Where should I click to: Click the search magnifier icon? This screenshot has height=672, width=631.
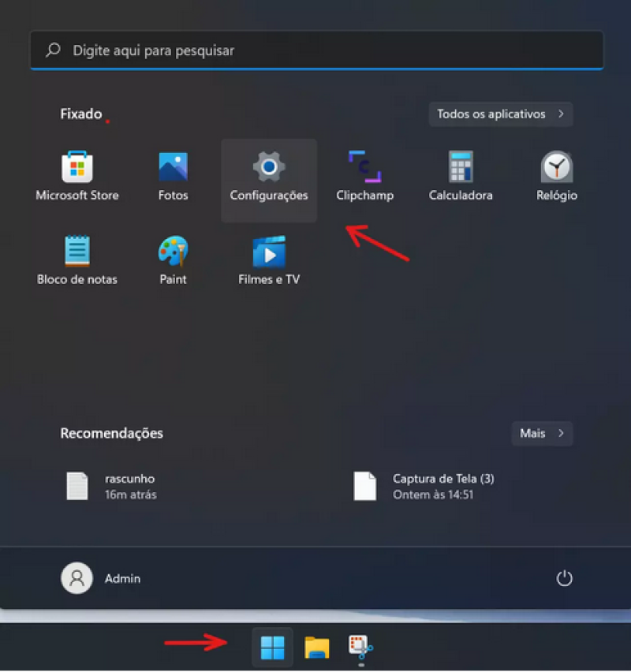click(x=53, y=50)
